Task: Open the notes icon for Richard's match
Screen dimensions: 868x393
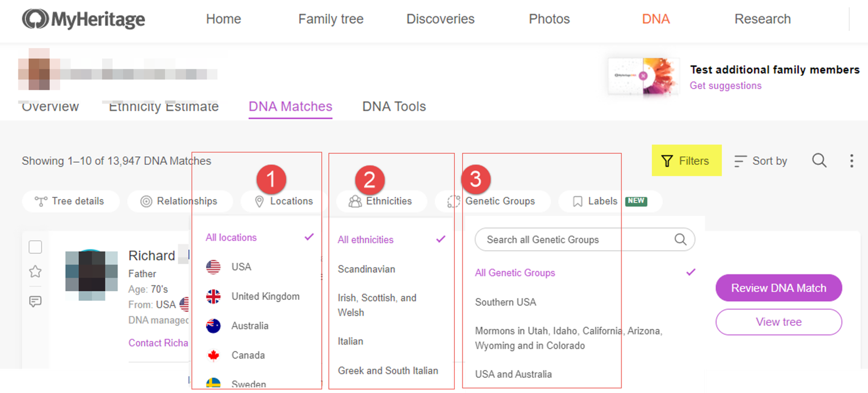Action: click(35, 302)
